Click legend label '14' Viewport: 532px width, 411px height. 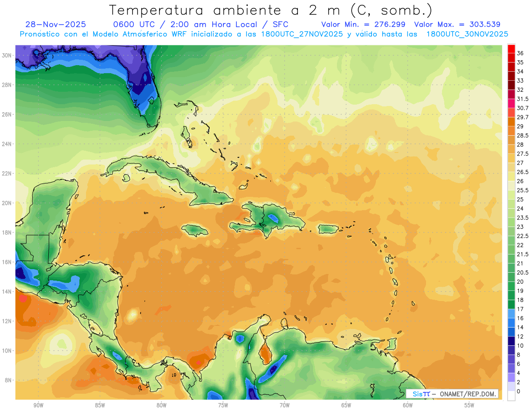pyautogui.click(x=520, y=327)
